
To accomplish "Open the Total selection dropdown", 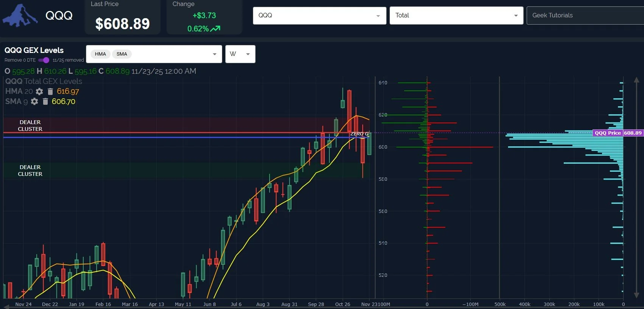I will click(x=456, y=16).
